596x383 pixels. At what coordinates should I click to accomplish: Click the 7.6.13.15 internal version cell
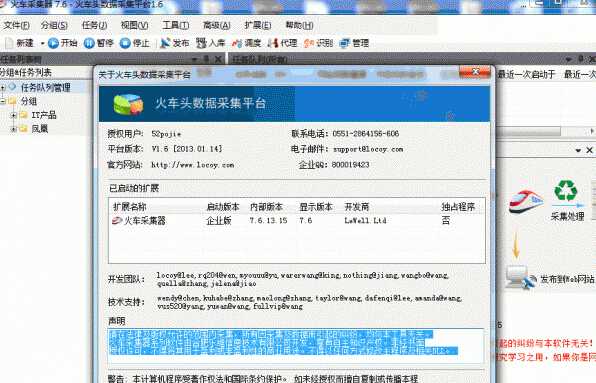(x=268, y=221)
